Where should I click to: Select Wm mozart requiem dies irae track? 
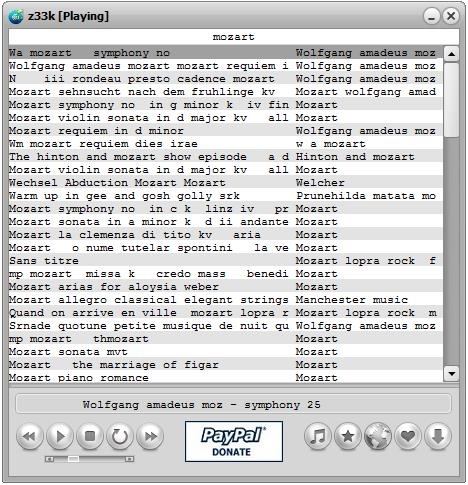point(226,144)
